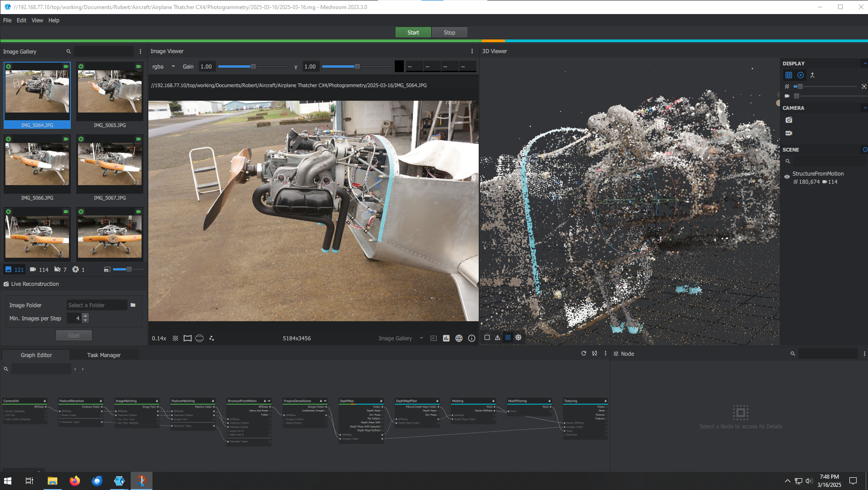This screenshot has height=490, width=868.
Task: Enable the panorama viewer icon
Action: pos(199,338)
